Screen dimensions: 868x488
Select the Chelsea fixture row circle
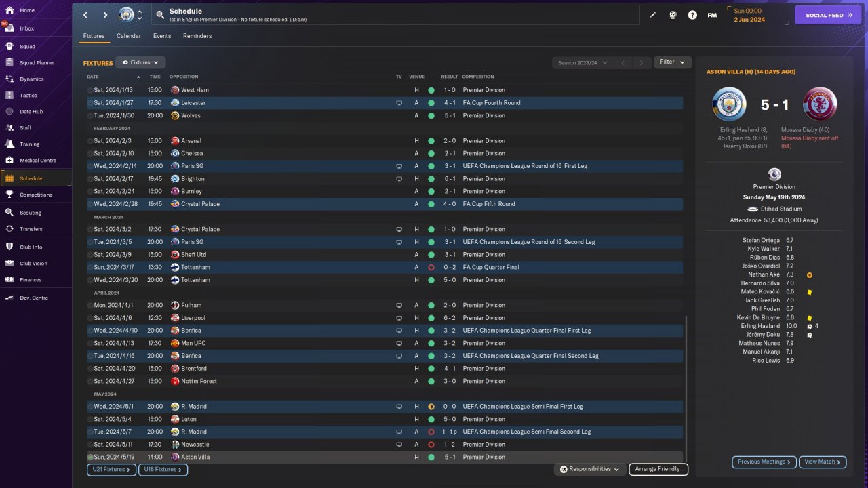(x=90, y=153)
